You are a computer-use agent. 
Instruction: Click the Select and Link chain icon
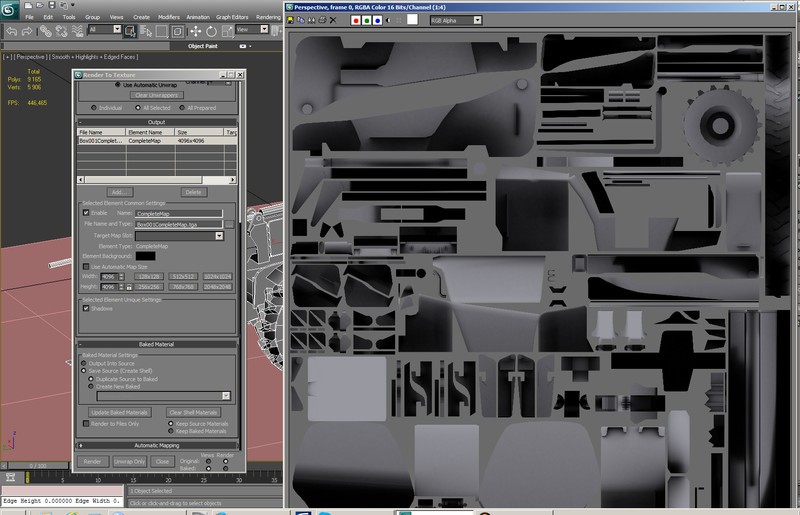pyautogui.click(x=45, y=31)
